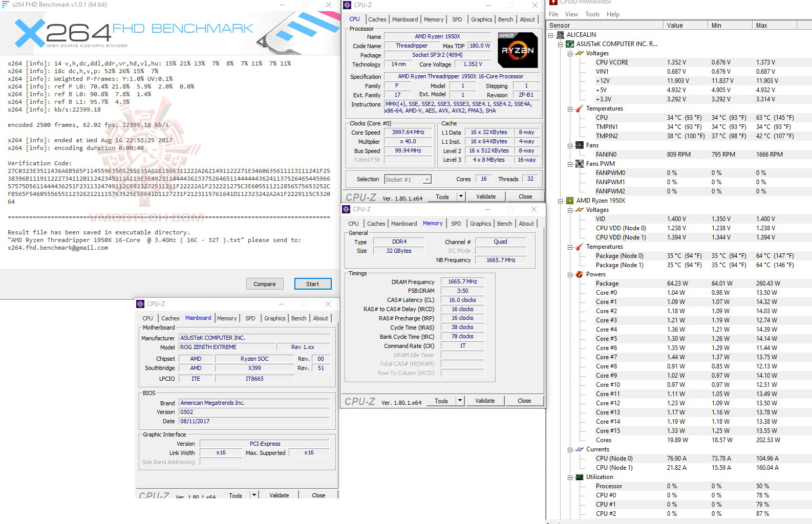The image size is (812, 524).
Task: Collapse the ASUSTeK COMPUTER INC. node
Action: pos(560,45)
